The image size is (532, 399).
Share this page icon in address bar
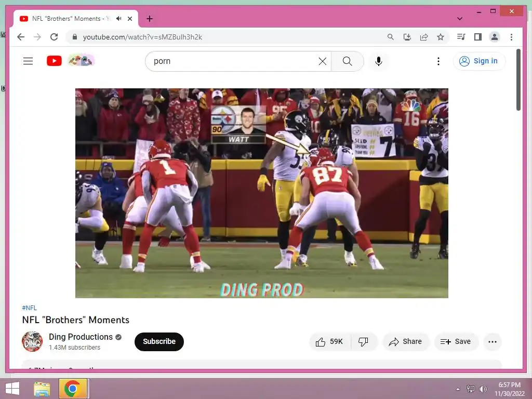(x=424, y=37)
